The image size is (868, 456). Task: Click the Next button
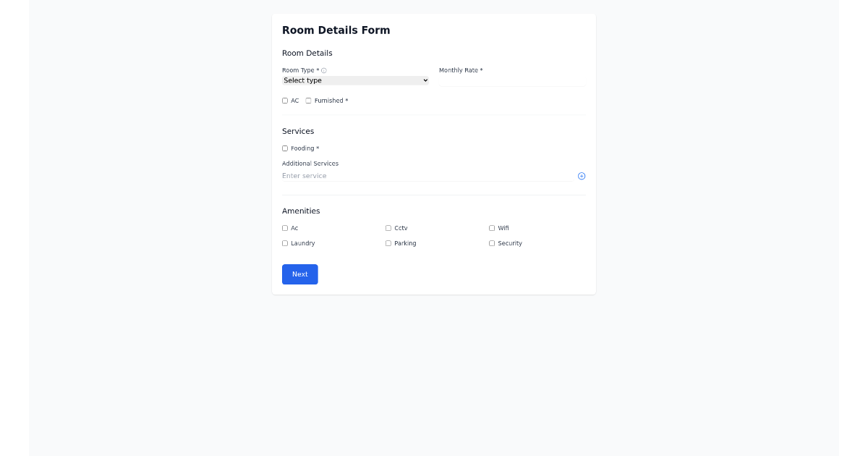coord(299,274)
